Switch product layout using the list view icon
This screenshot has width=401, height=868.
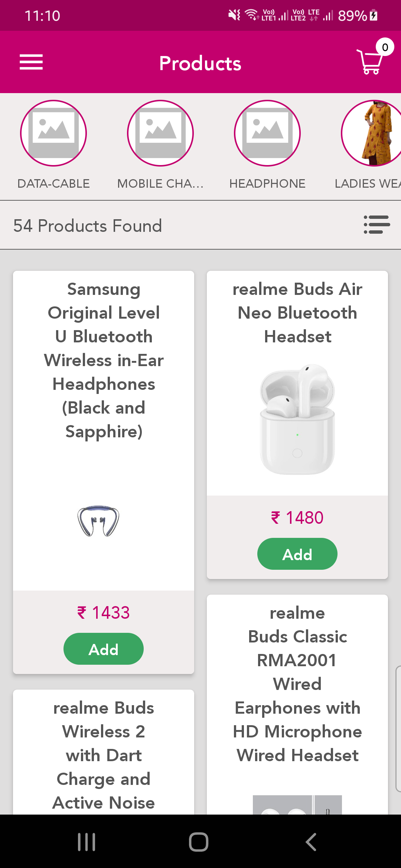376,225
